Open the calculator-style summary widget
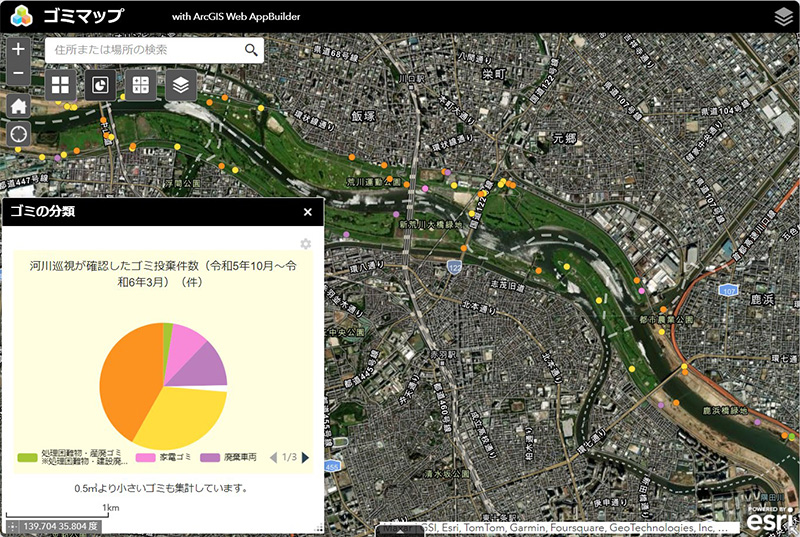Image resolution: width=800 pixels, height=537 pixels. (141, 85)
